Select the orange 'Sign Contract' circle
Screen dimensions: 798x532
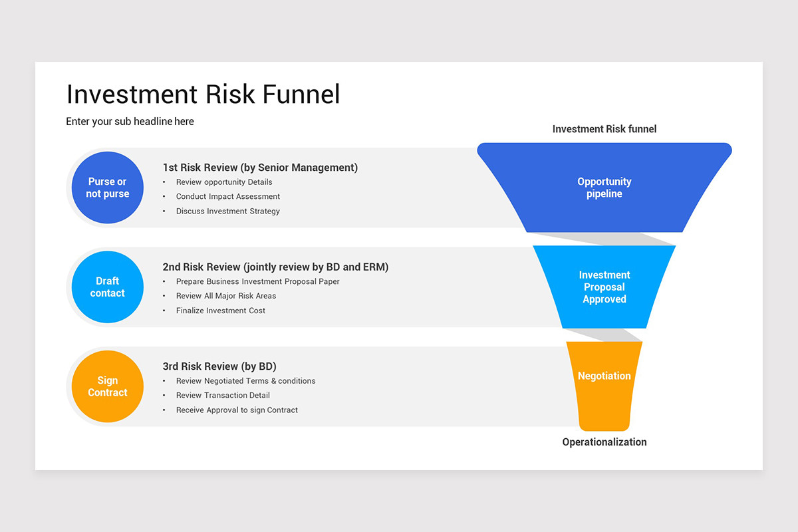coord(107,386)
